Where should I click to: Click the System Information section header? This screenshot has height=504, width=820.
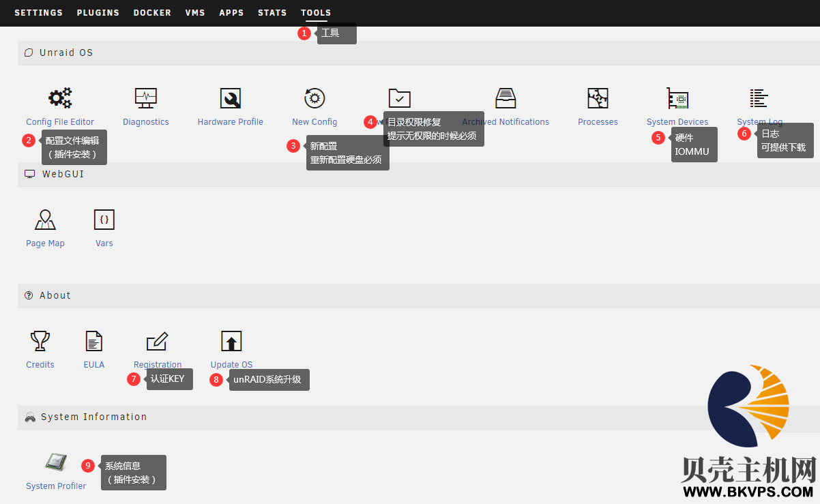click(x=419, y=417)
